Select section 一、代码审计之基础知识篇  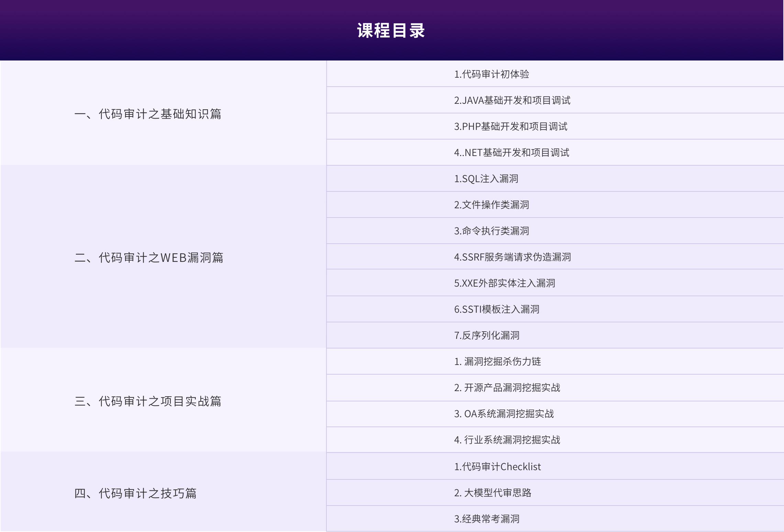148,114
